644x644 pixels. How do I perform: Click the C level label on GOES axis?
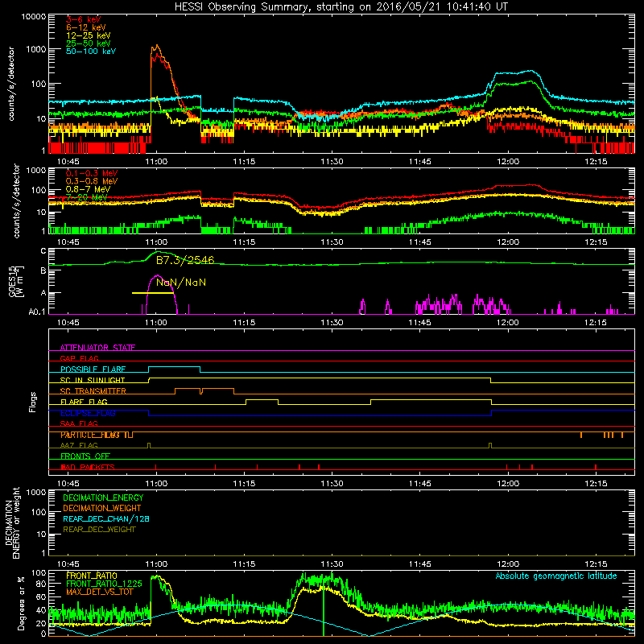43,251
